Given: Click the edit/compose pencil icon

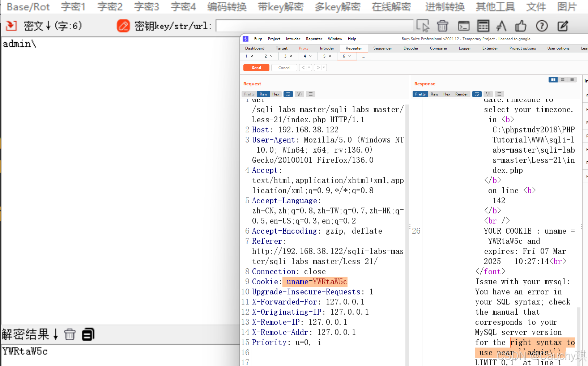Looking at the screenshot, I should pos(562,26).
